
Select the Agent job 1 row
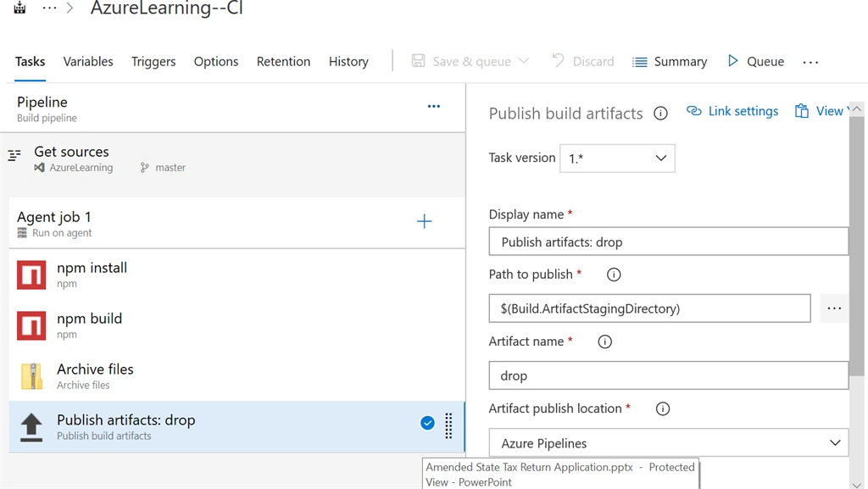(237, 224)
